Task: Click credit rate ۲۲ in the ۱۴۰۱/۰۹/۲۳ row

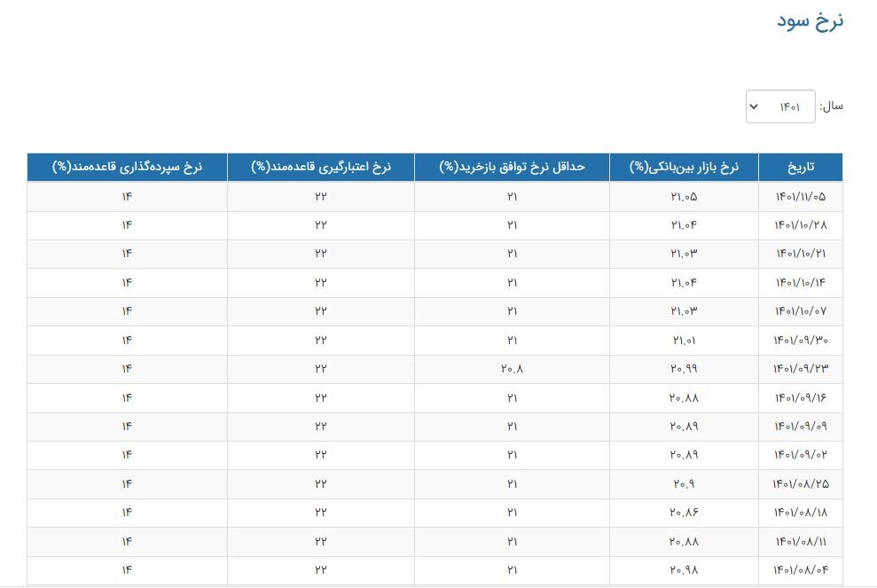Action: click(320, 369)
